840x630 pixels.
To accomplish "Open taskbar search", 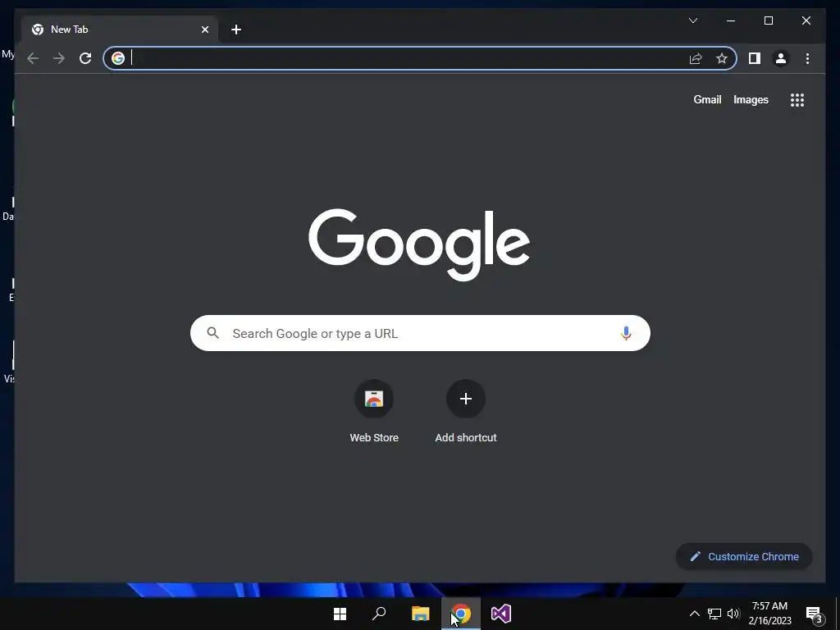I will coord(379,614).
